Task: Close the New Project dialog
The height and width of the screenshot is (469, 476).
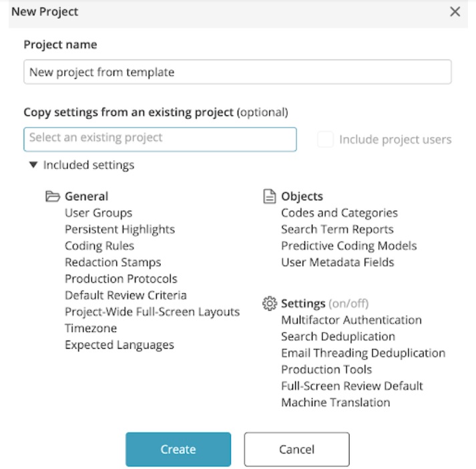Action: [x=455, y=12]
